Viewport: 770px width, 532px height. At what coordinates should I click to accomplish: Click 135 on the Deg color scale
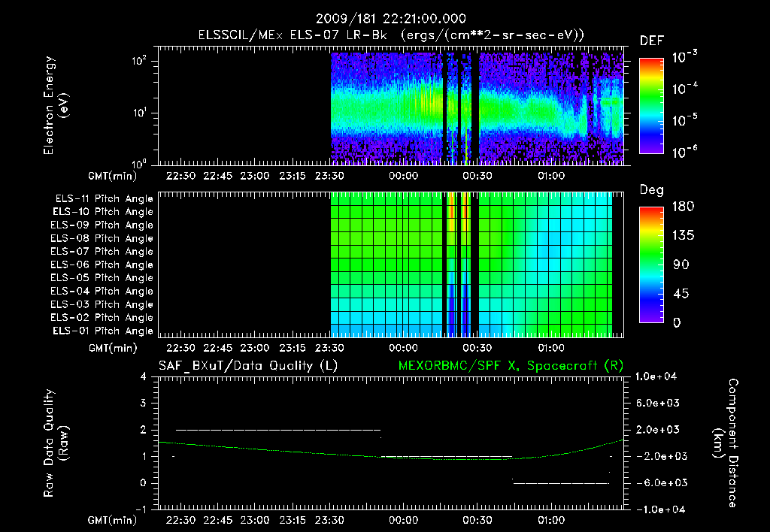(x=683, y=235)
